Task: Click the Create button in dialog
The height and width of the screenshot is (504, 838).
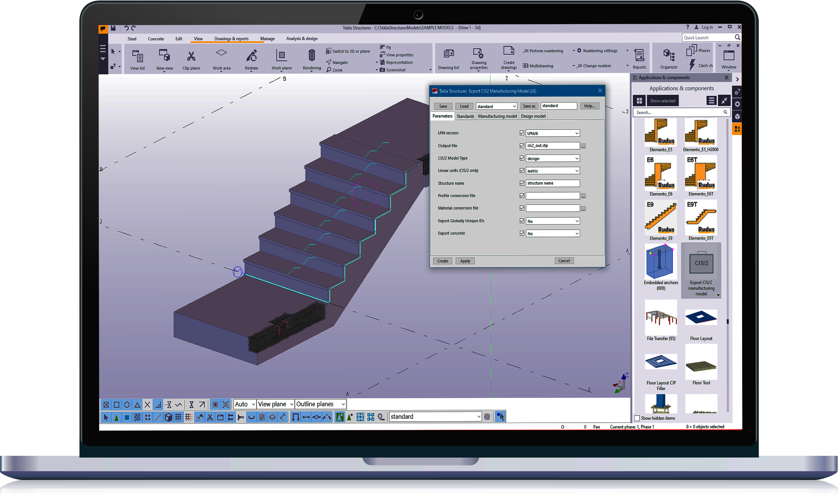Action: click(x=442, y=261)
